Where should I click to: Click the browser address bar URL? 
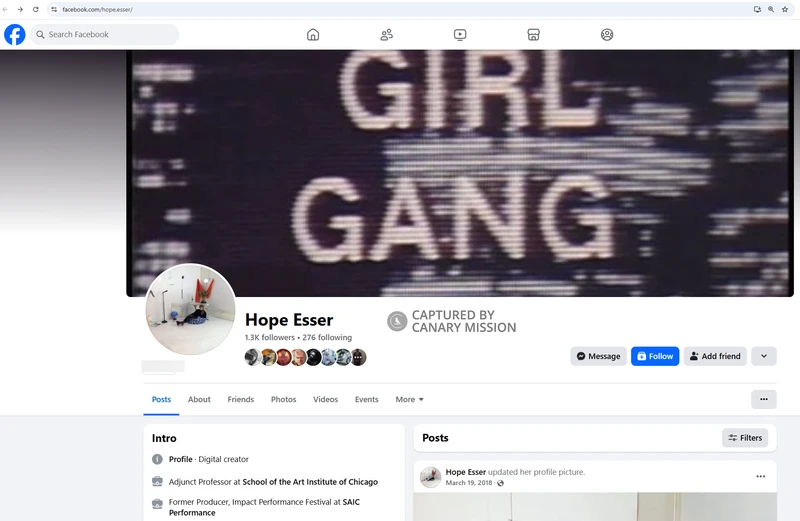[97, 9]
